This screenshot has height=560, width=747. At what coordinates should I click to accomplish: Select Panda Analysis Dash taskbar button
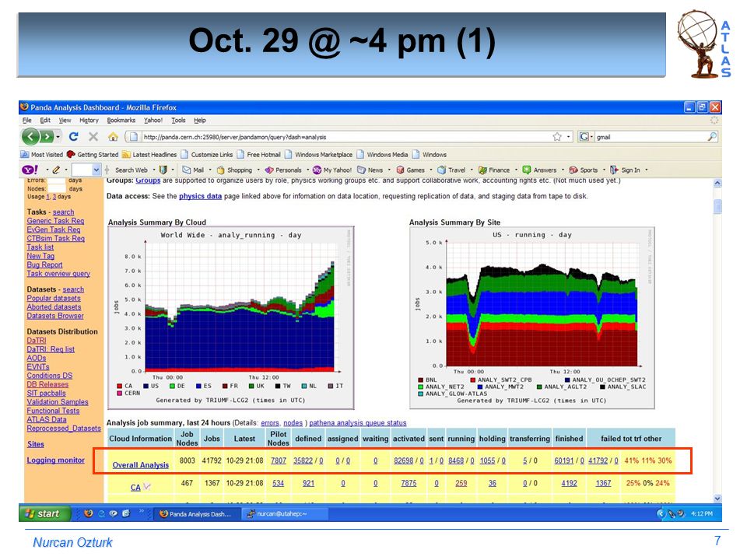click(196, 514)
